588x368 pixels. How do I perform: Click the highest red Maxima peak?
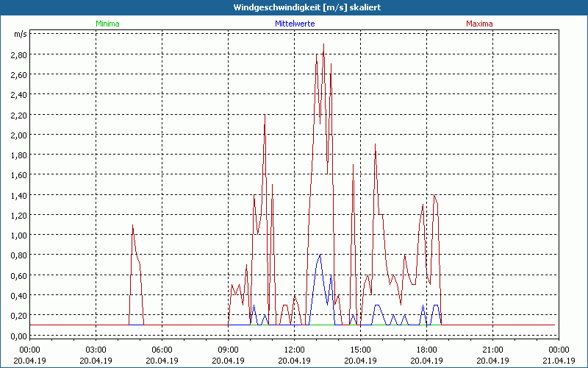tap(323, 45)
